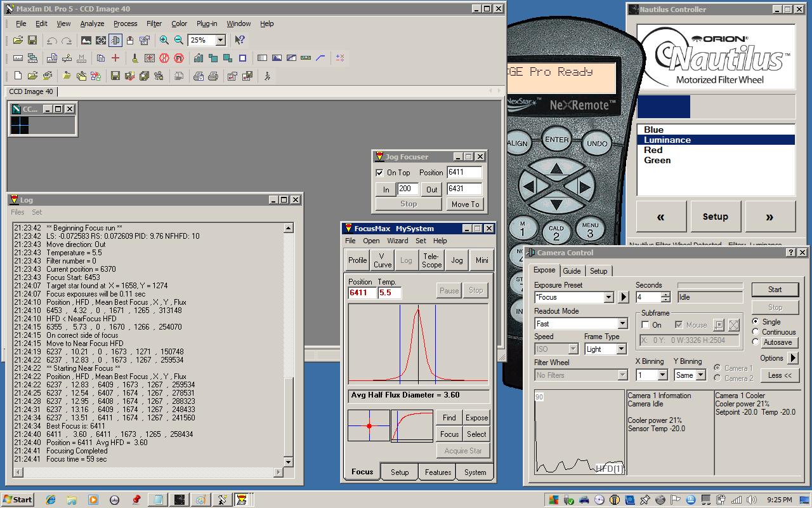
Task: Click the Start button on taskbar
Action: tap(18, 500)
